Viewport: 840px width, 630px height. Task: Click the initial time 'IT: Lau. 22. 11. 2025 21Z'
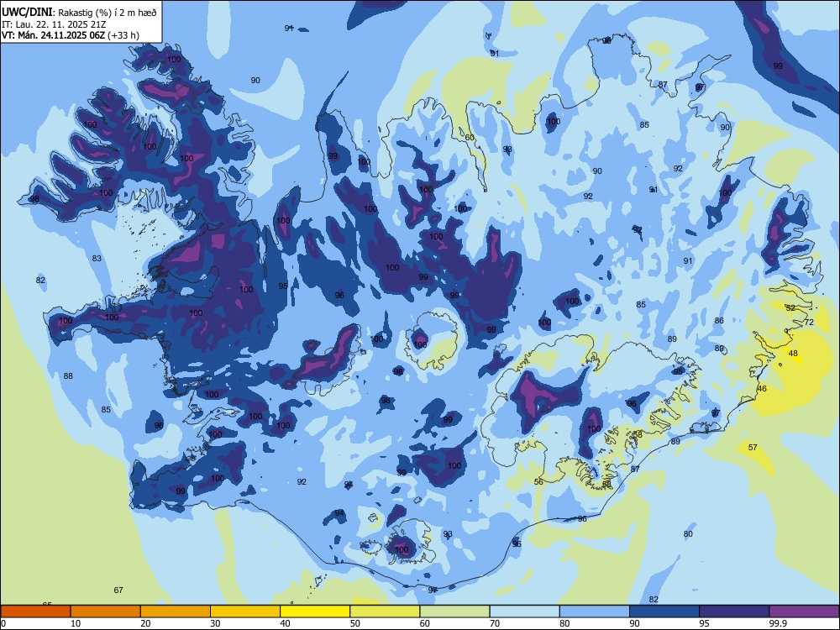pos(54,24)
